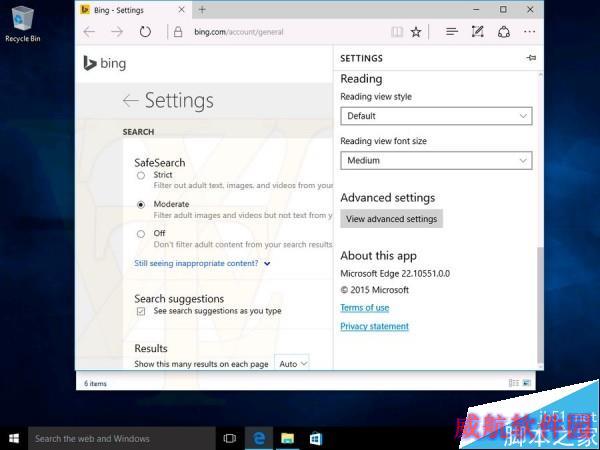Open results per page Auto dropdown
This screenshot has height=450, width=600.
(292, 364)
